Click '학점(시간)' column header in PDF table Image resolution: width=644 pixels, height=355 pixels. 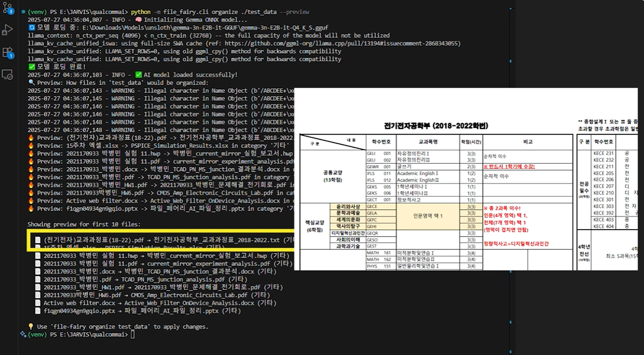[471, 142]
